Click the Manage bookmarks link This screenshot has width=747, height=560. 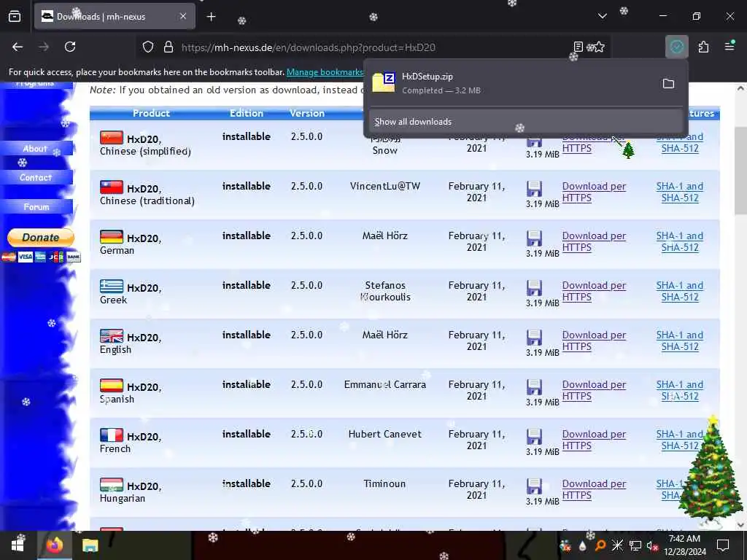tap(325, 72)
